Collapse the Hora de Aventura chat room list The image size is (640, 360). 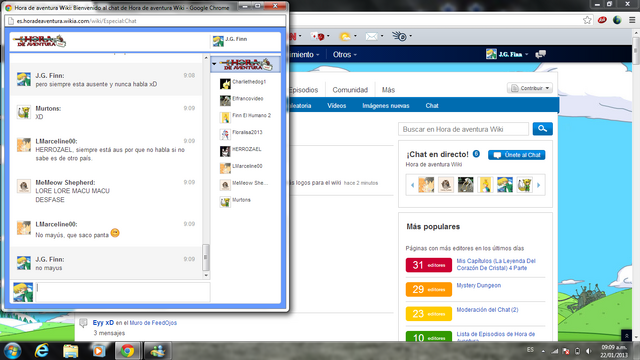tap(214, 64)
